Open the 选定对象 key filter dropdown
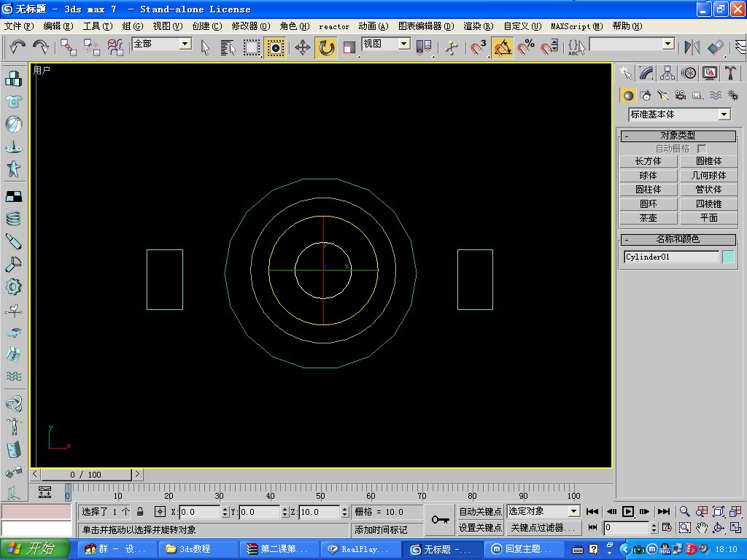747x560 pixels. (573, 511)
